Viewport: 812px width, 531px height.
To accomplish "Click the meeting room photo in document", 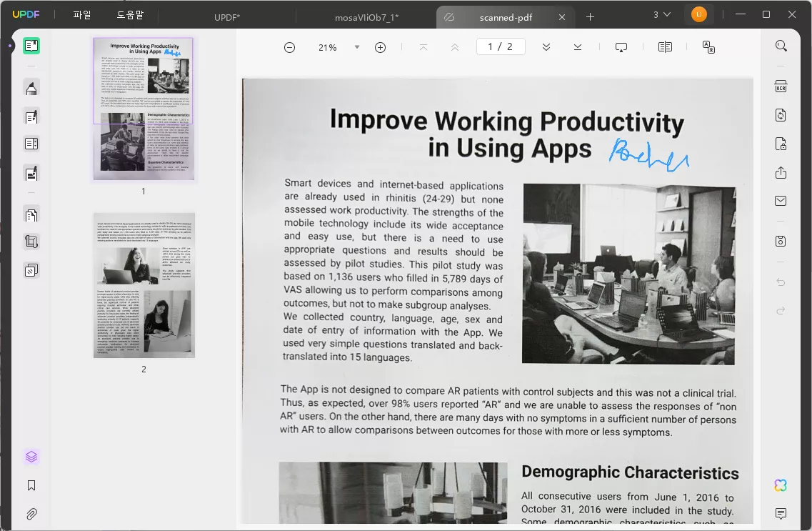I will (x=628, y=274).
